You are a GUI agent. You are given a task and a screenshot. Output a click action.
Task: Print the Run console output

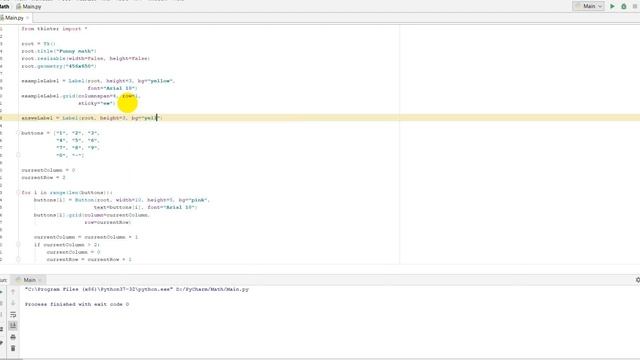point(13,337)
